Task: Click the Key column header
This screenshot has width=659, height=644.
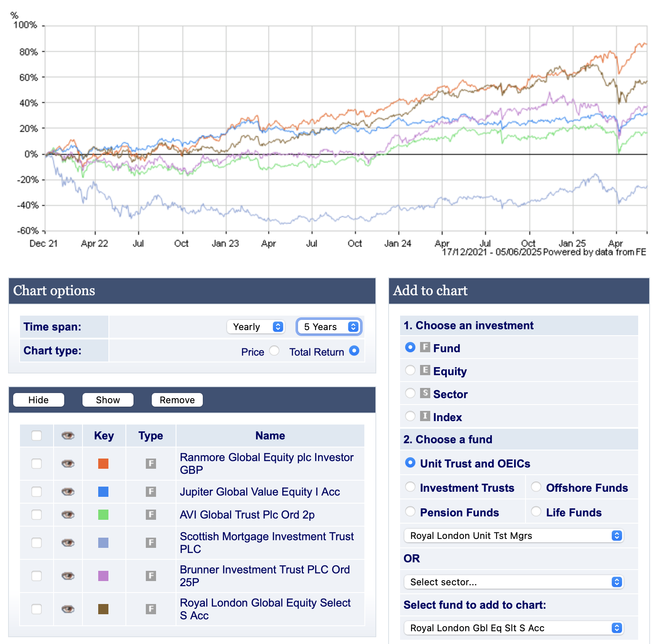Action: (104, 436)
